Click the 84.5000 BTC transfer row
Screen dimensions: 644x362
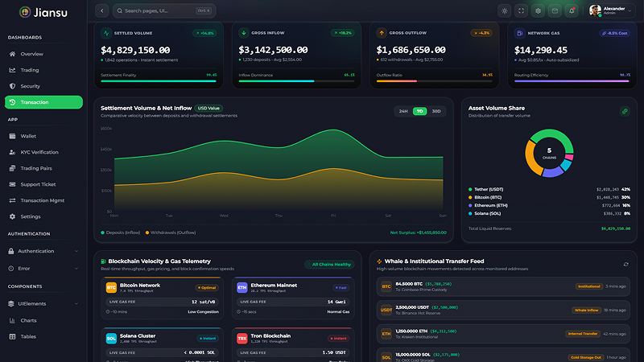pos(503,286)
